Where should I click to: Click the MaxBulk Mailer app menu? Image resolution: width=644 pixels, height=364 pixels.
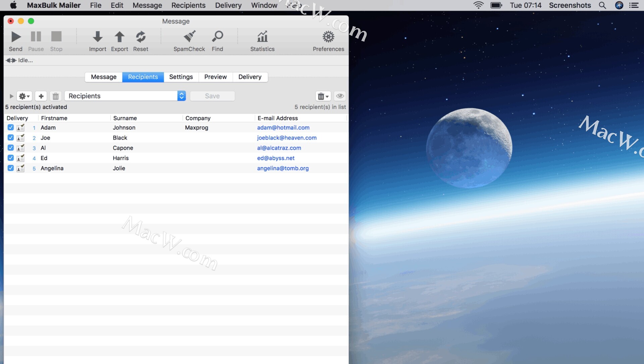coord(54,5)
